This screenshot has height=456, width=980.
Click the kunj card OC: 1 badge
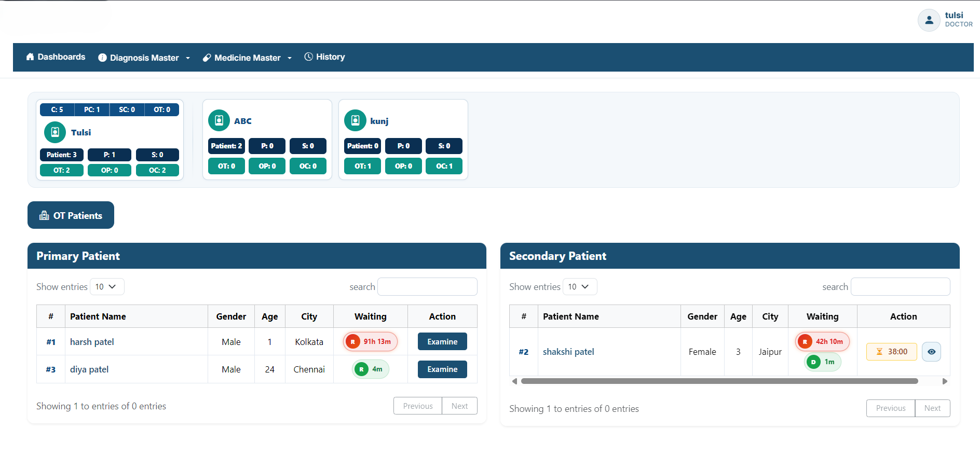444,166
